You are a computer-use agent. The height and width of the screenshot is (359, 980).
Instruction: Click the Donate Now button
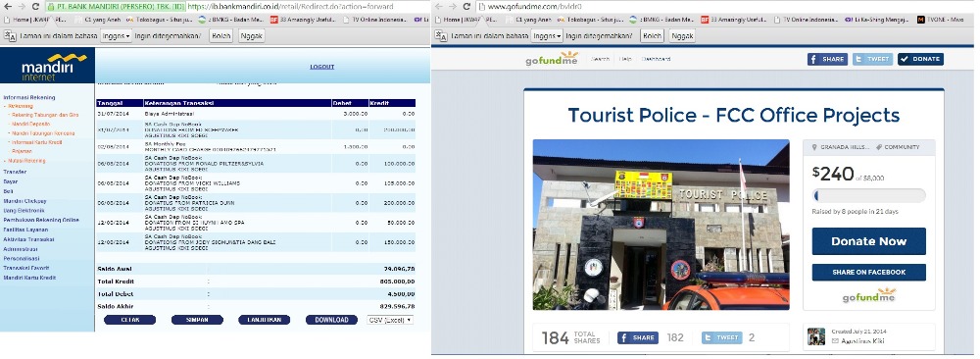click(x=868, y=241)
